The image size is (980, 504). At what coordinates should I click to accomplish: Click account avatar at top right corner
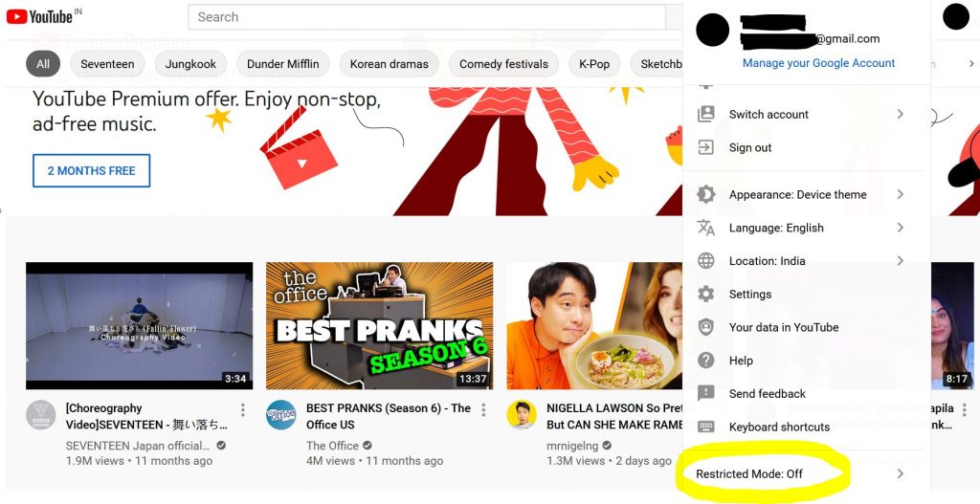956,17
